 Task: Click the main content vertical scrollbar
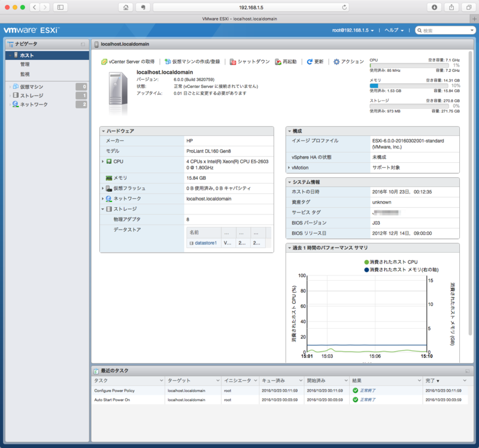pyautogui.click(x=471, y=193)
